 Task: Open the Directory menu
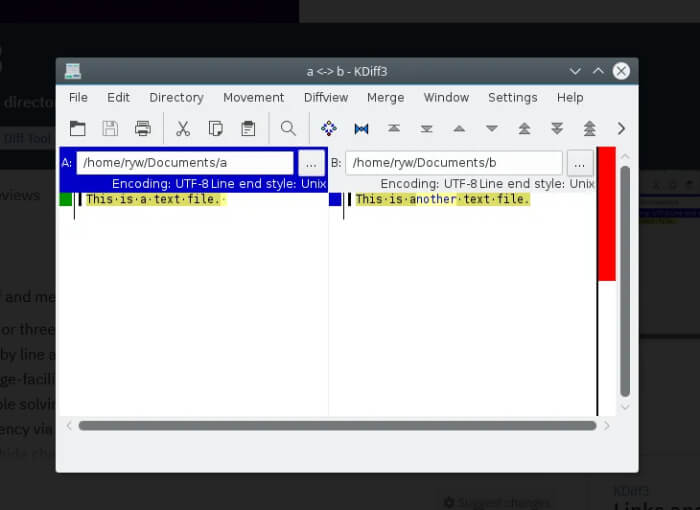tap(176, 97)
